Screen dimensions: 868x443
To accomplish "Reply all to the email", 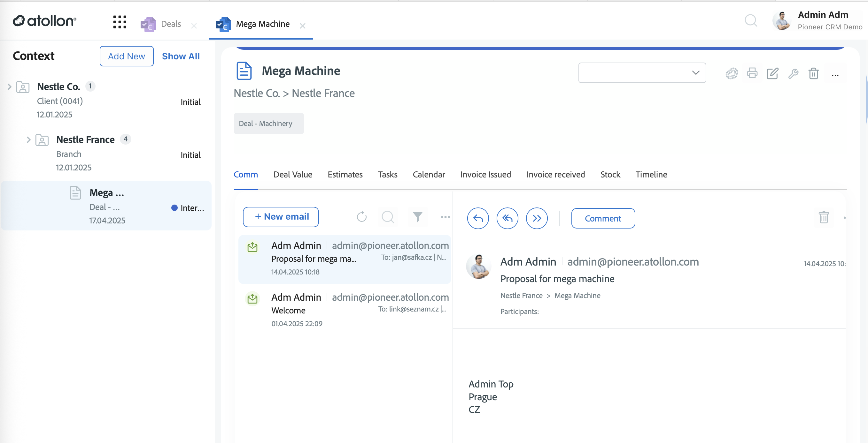I will coord(507,219).
